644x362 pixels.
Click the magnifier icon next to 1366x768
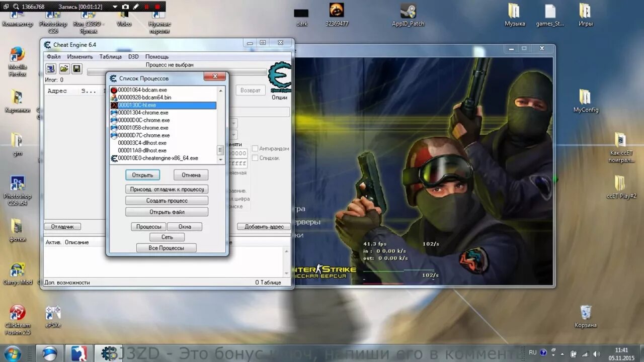(15, 7)
